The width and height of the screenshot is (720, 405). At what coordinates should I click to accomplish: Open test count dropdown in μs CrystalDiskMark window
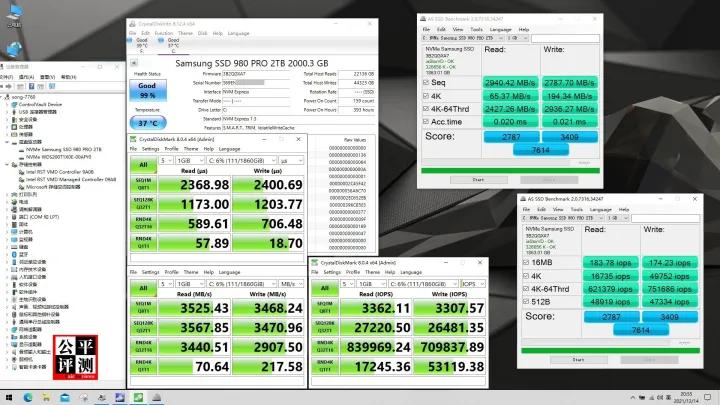click(166, 160)
